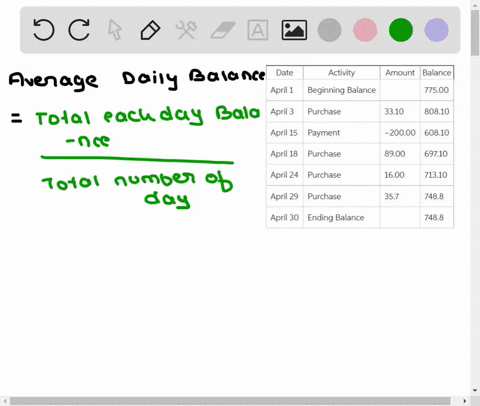Click the 697.10 balance cell

437,154
